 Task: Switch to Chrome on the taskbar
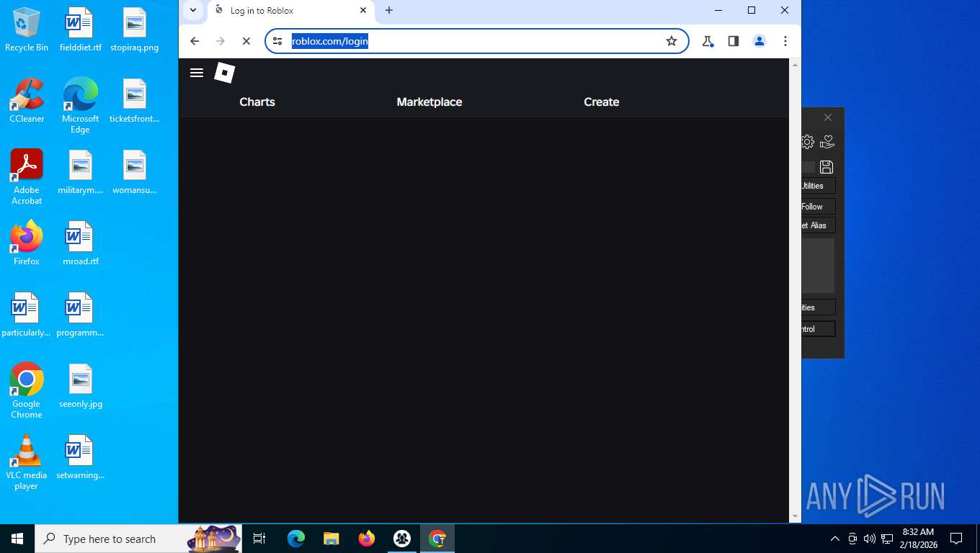tap(437, 539)
